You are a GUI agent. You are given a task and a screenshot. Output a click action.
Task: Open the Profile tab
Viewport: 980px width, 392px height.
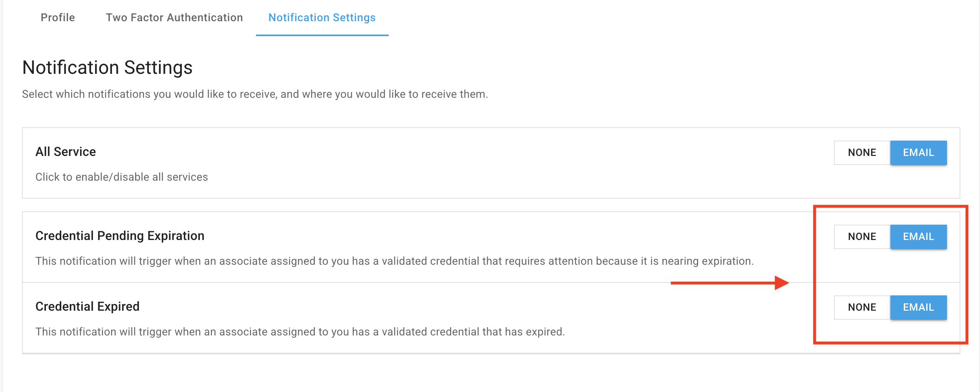coord(58,18)
